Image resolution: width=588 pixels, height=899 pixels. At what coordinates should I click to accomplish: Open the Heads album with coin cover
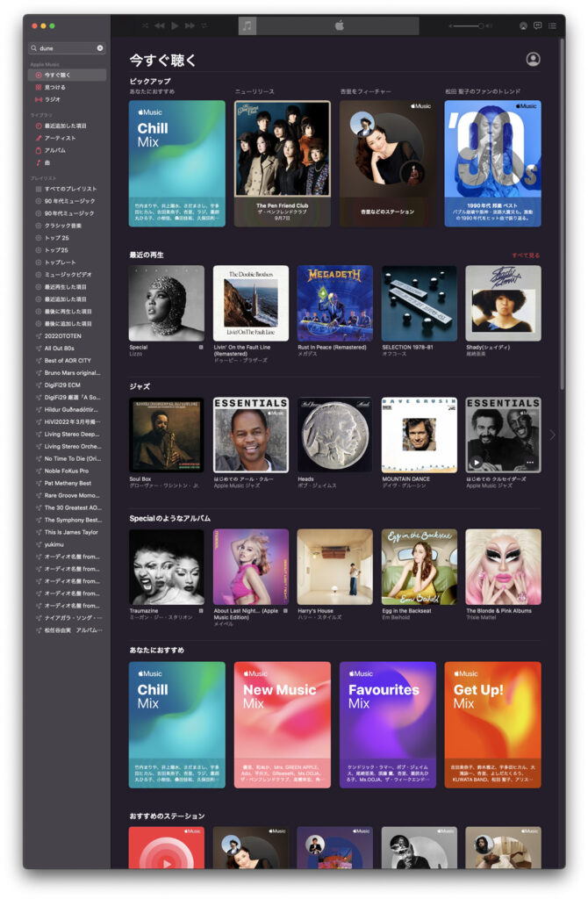(334, 435)
